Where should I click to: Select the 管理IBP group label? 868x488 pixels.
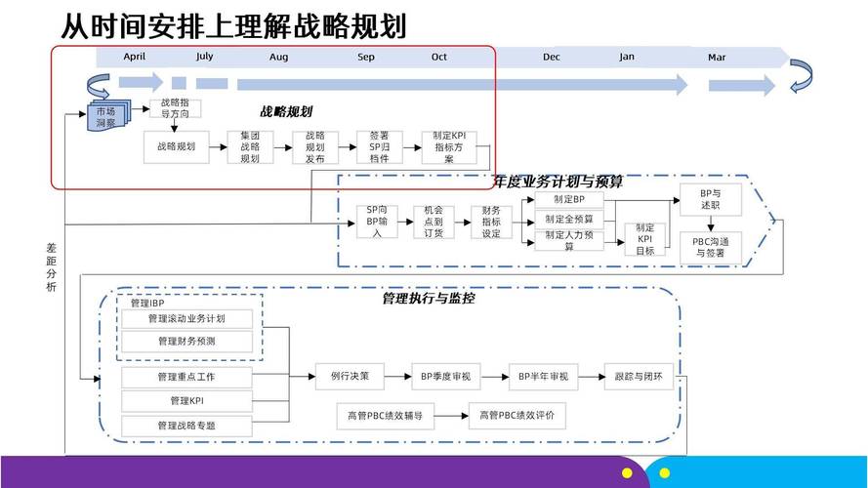(x=147, y=304)
